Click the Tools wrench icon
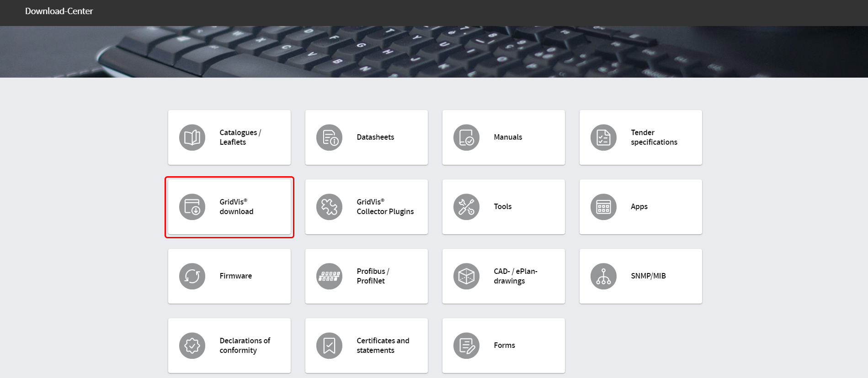 point(466,207)
